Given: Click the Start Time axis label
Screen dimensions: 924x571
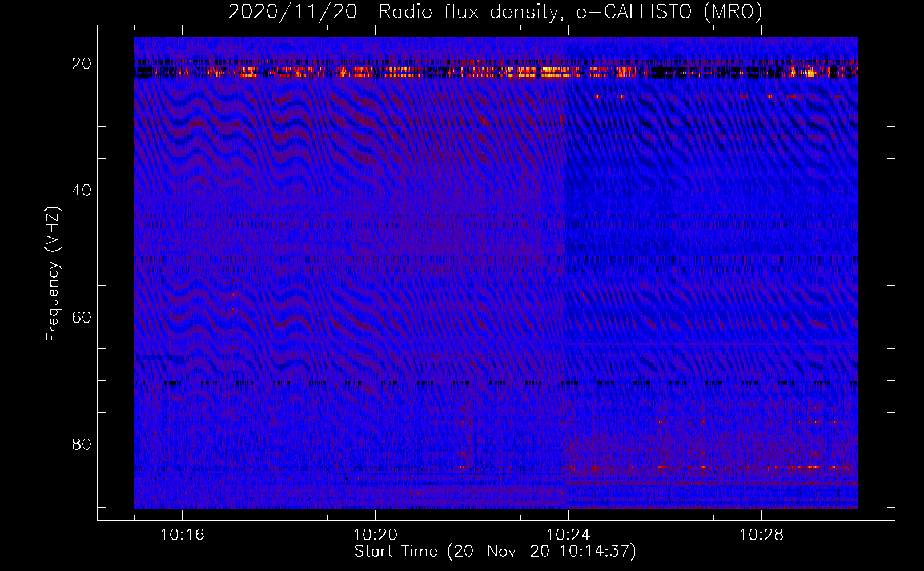Looking at the screenshot, I should (x=495, y=552).
